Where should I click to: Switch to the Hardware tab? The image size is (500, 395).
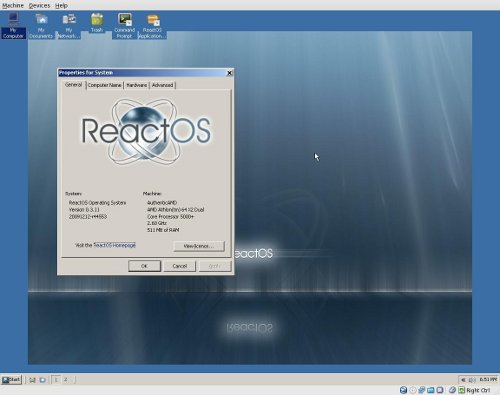pos(137,85)
